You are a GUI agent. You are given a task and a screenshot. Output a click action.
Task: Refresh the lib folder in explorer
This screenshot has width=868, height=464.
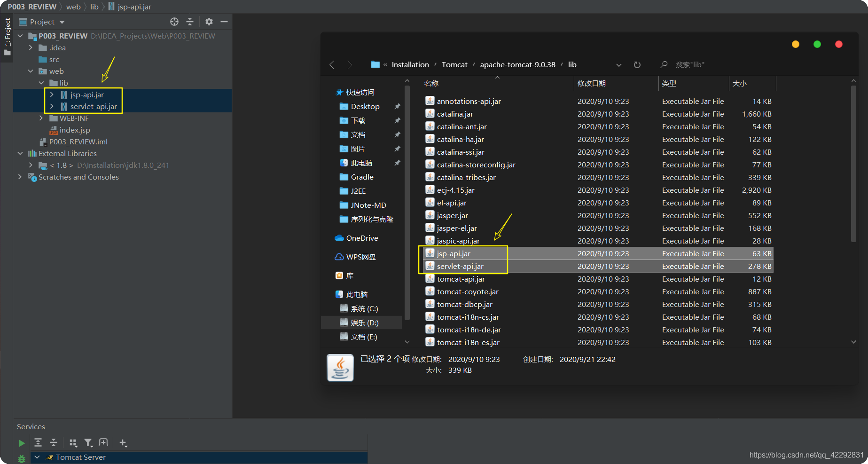[x=637, y=65]
